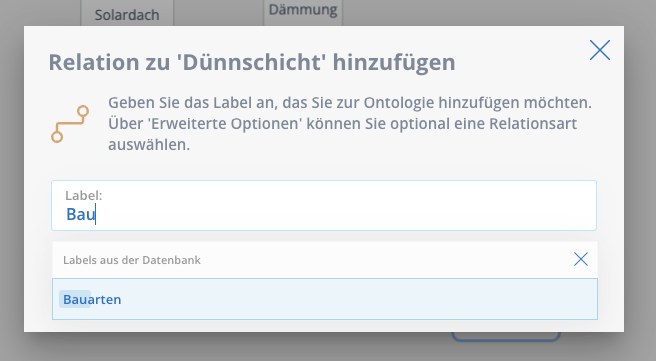Click the dialog title 'Relation zu Dünnschicht hinzufügen'
The image size is (656, 361).
pyautogui.click(x=252, y=62)
